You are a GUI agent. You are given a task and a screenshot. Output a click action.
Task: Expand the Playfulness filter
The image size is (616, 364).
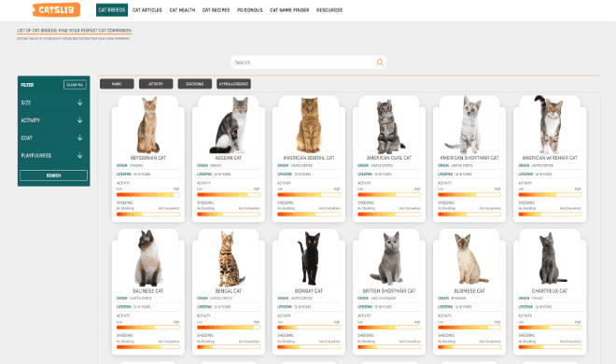52,156
